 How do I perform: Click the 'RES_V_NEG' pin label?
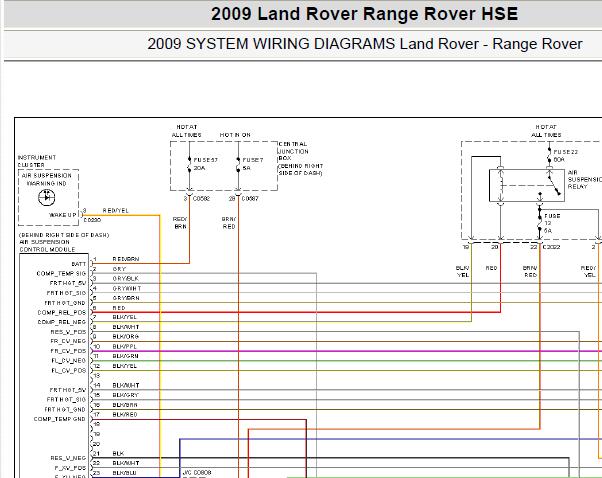click(68, 458)
